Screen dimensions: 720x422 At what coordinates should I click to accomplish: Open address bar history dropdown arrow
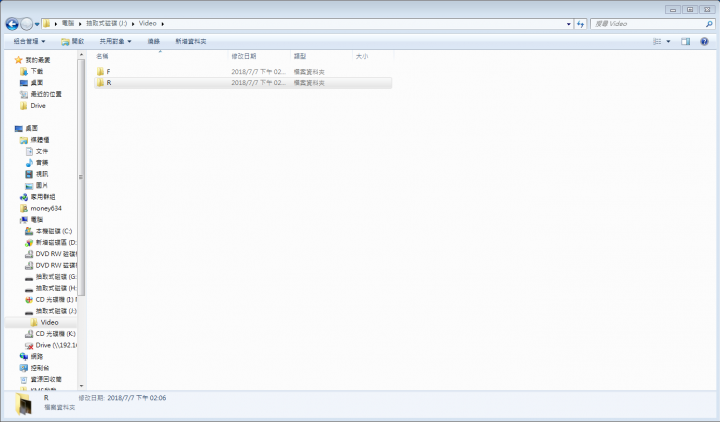coord(568,24)
